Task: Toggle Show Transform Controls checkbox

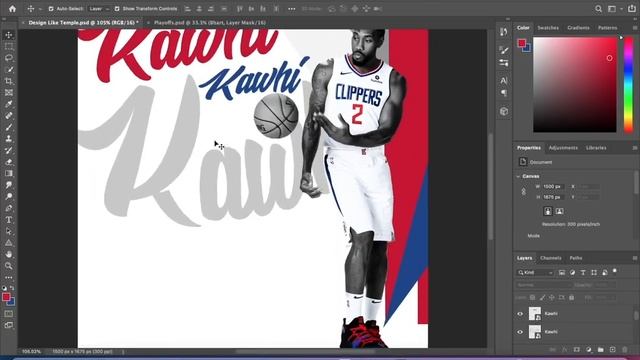Action: click(117, 9)
